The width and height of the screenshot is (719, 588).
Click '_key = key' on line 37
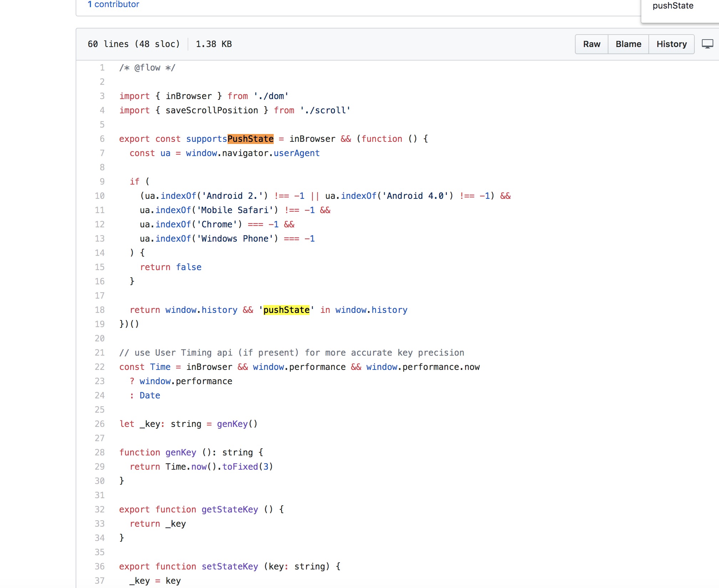click(155, 581)
